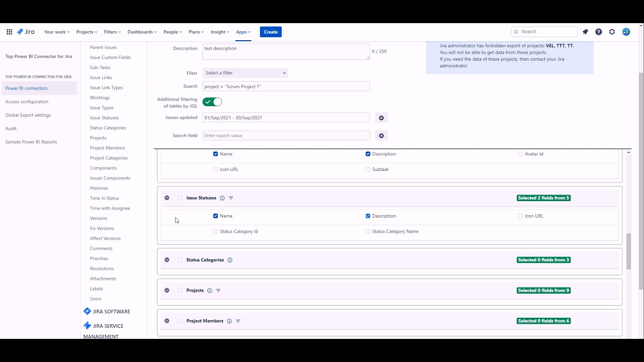Open the settings gear icon

612,32
